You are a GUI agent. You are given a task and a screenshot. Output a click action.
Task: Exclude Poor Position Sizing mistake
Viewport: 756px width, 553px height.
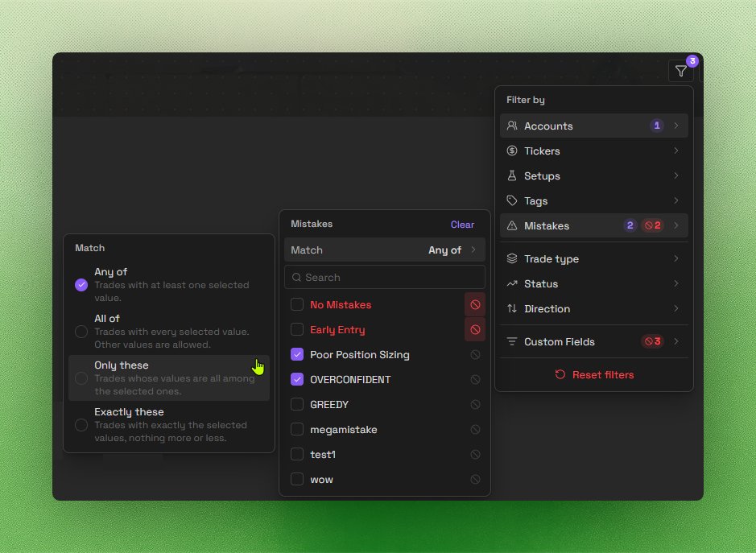pyautogui.click(x=475, y=355)
